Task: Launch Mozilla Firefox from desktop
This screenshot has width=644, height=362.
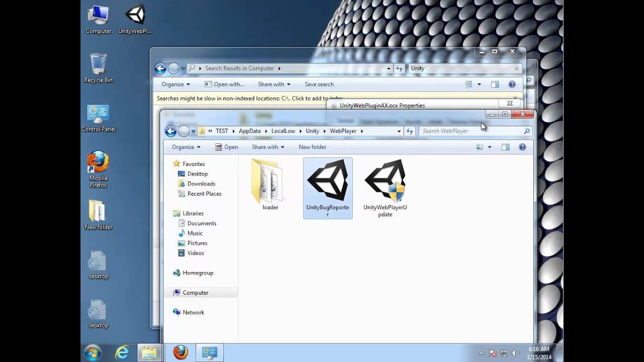Action: (x=98, y=169)
